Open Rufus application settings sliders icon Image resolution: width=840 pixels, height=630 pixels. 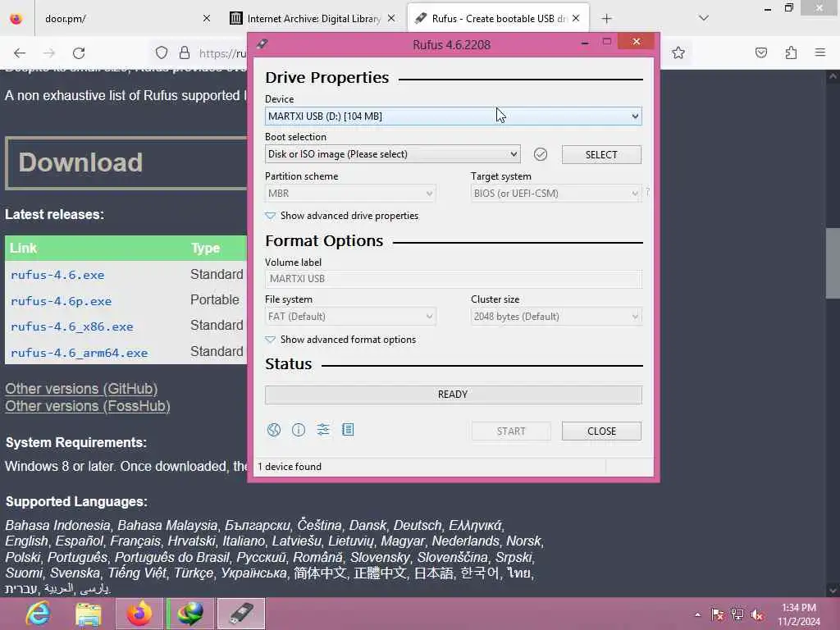click(x=323, y=430)
